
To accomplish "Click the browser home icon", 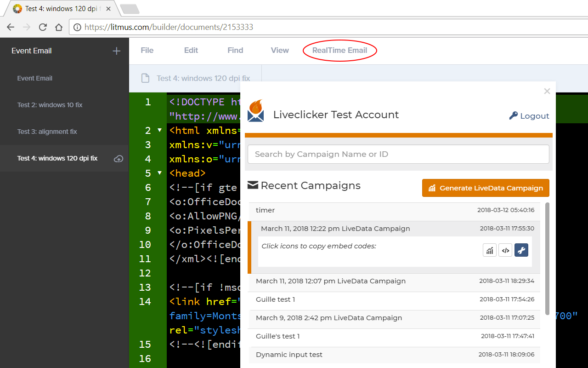I will point(59,27).
